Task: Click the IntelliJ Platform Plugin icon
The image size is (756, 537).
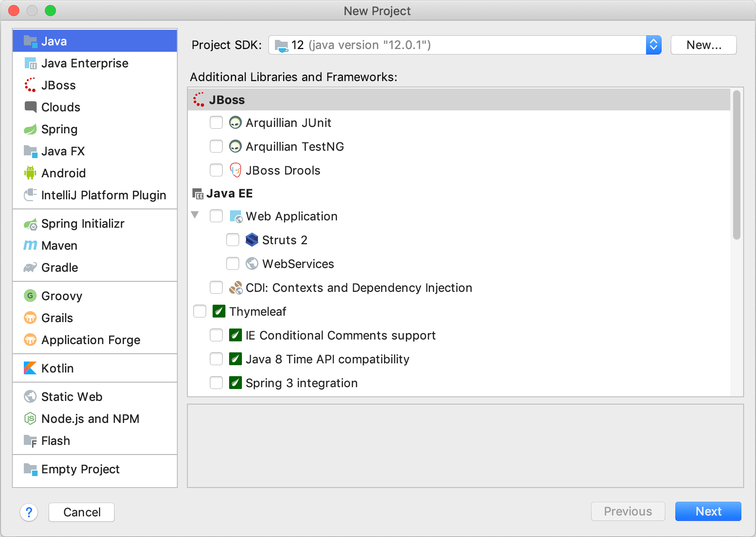Action: click(30, 195)
